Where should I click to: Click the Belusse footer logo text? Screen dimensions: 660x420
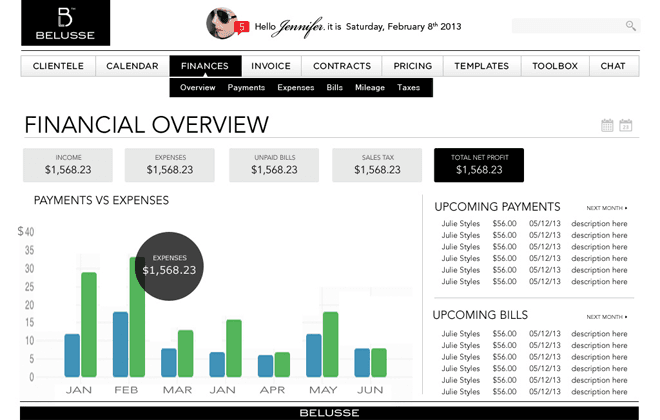coord(329,413)
